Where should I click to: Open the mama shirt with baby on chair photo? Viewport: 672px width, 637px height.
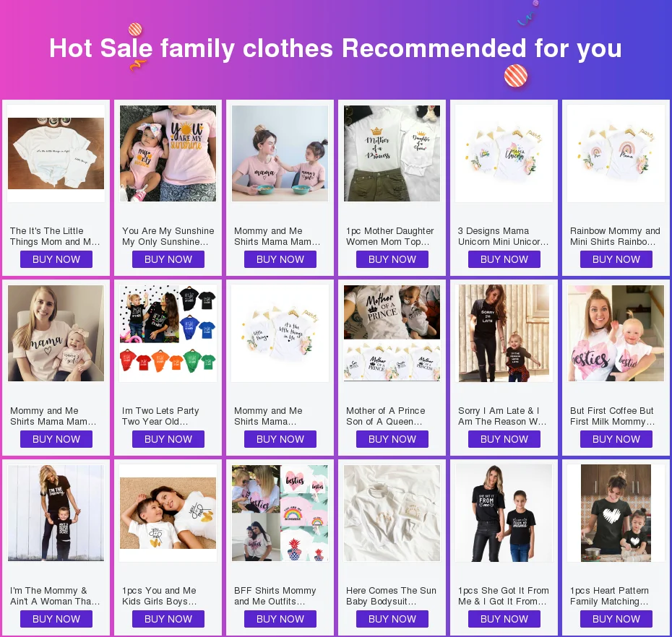pyautogui.click(x=56, y=333)
